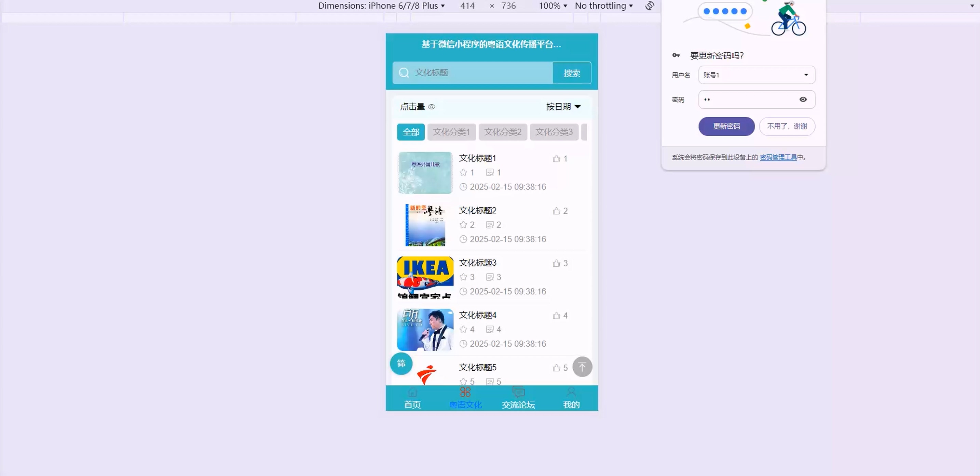Click the rotate device icon in toolbar
980x476 pixels.
pyautogui.click(x=650, y=6)
